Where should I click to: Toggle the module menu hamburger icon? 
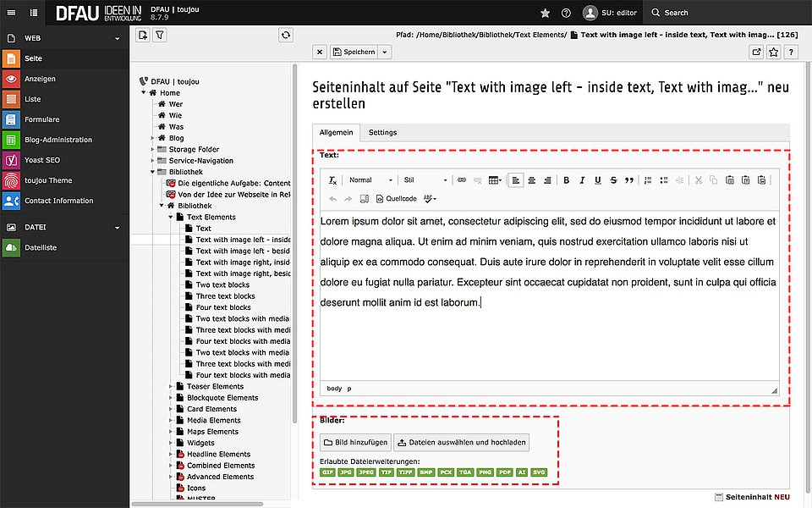(11, 13)
